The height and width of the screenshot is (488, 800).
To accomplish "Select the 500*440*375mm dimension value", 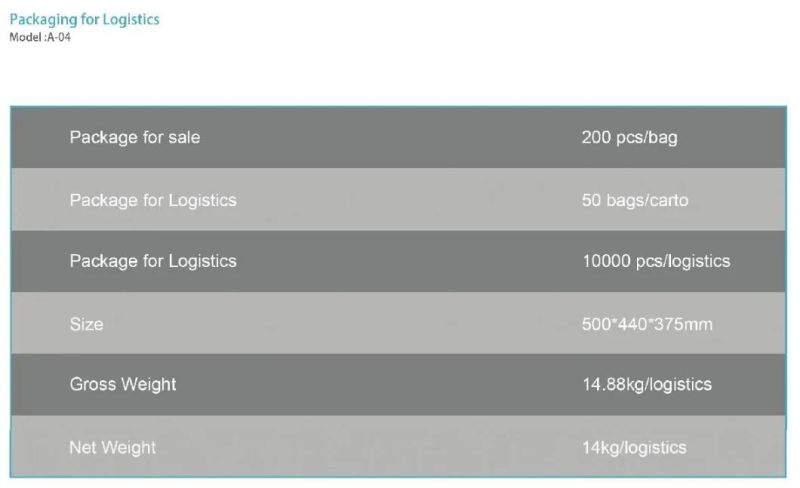I will click(647, 324).
